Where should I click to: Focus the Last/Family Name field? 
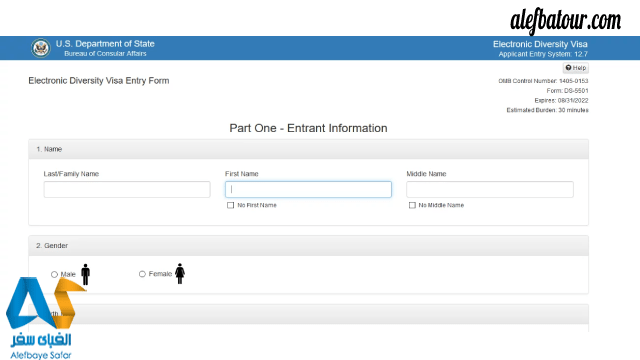pos(127,189)
